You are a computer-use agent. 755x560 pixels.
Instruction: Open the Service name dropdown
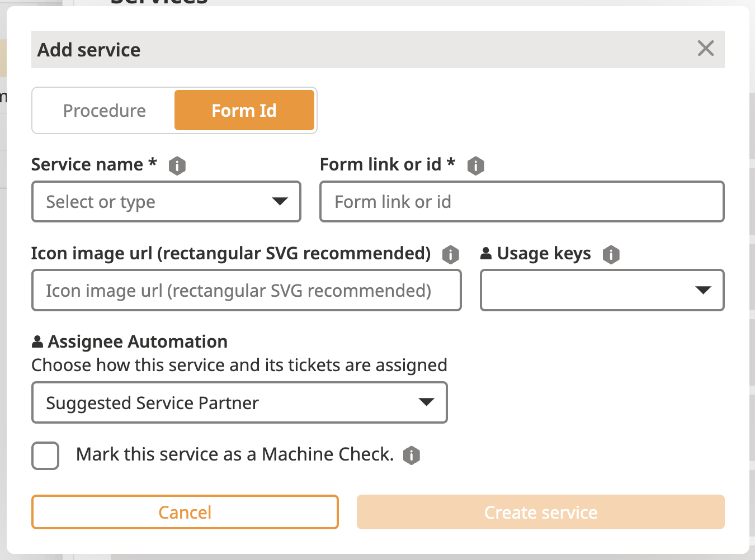tap(166, 202)
